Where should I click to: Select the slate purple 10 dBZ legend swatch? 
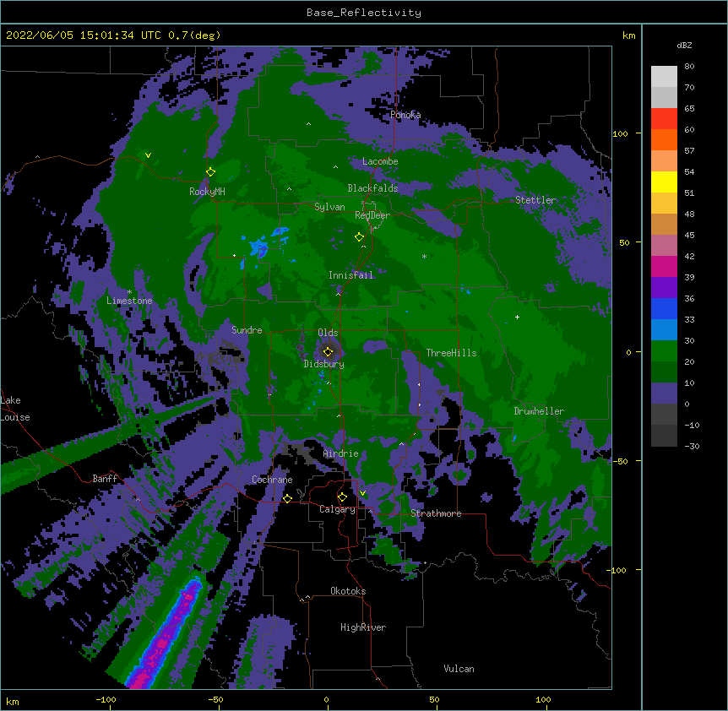664,393
